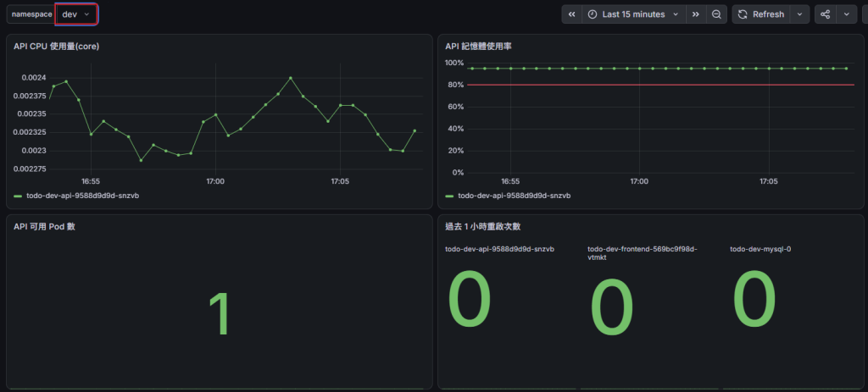Open the API 可用 Pod 數 panel title
This screenshot has width=868, height=392.
coord(44,226)
